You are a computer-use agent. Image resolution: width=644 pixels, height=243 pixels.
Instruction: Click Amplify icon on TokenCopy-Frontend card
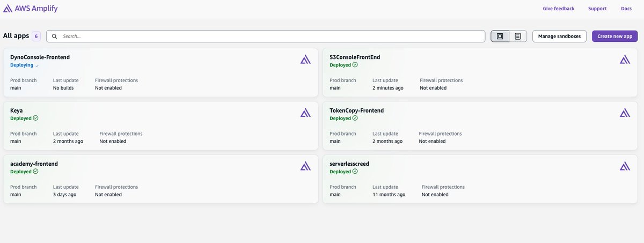coord(625,113)
